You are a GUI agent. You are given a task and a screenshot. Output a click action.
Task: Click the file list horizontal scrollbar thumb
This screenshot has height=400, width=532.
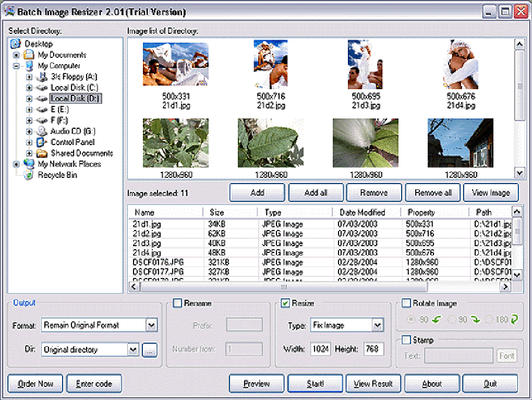[284, 287]
